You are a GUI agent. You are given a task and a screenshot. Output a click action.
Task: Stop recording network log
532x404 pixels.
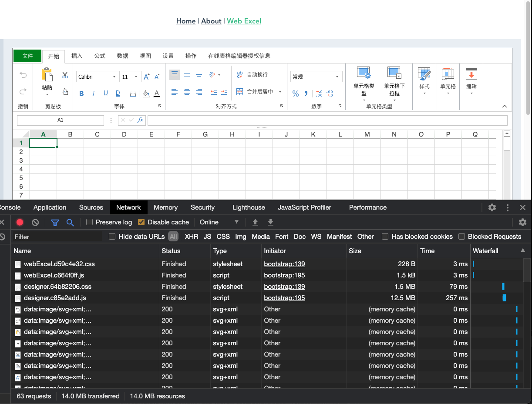(x=20, y=222)
